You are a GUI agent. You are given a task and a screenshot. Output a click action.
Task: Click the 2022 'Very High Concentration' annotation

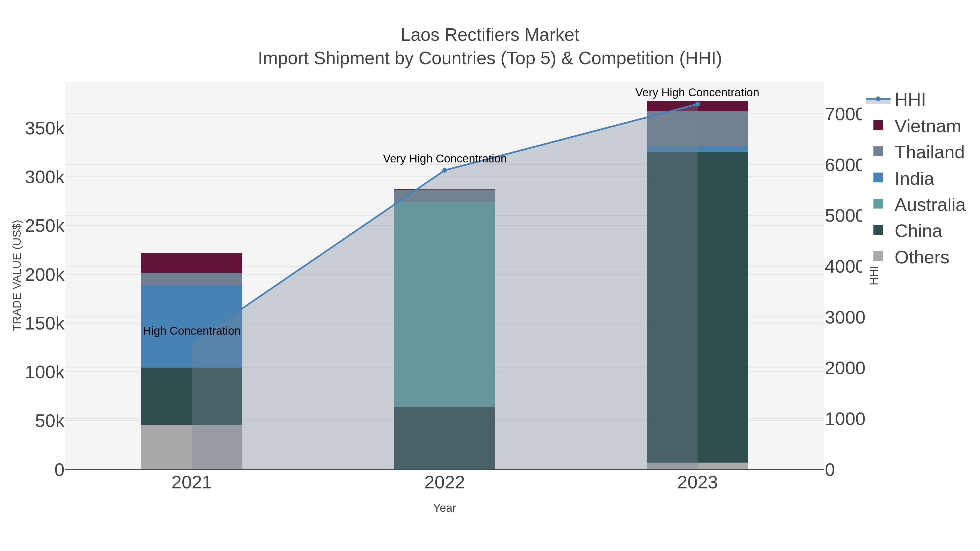[445, 159]
